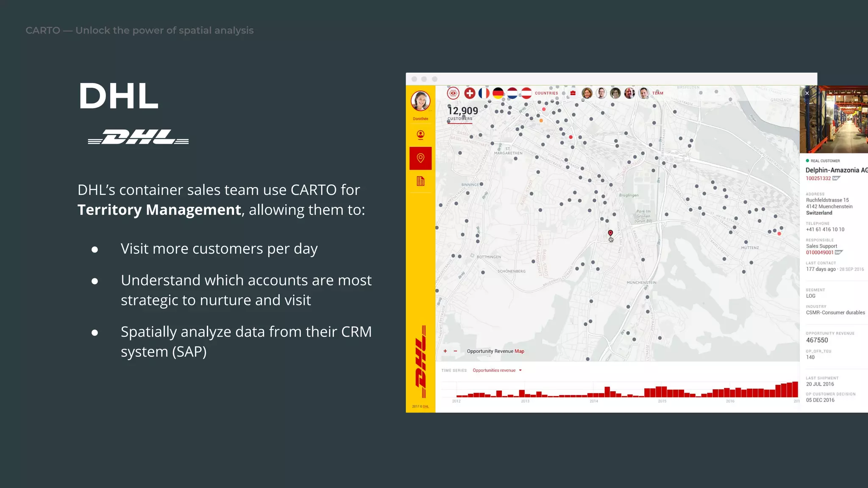Click the vertical DHL logo in sidebar
Screen dimensions: 868x488
(421, 362)
